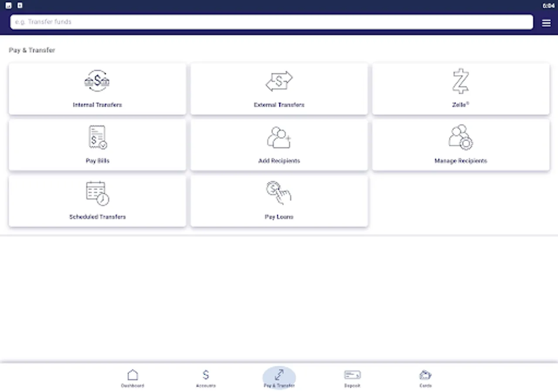Select the Pay & Transfer arrows icon
The height and width of the screenshot is (392, 558).
pos(279,375)
